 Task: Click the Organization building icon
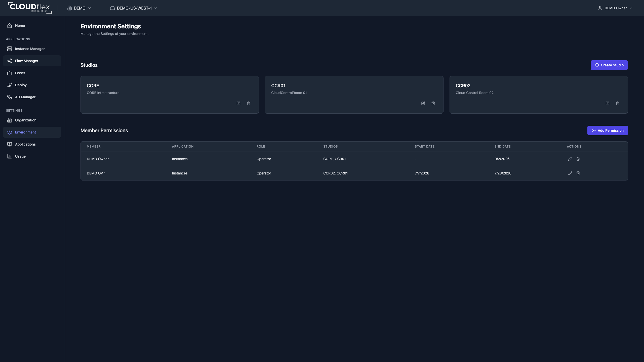10,120
